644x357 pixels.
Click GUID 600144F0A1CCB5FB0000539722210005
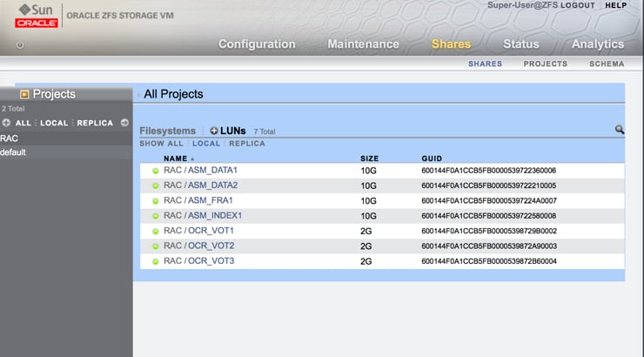point(489,185)
